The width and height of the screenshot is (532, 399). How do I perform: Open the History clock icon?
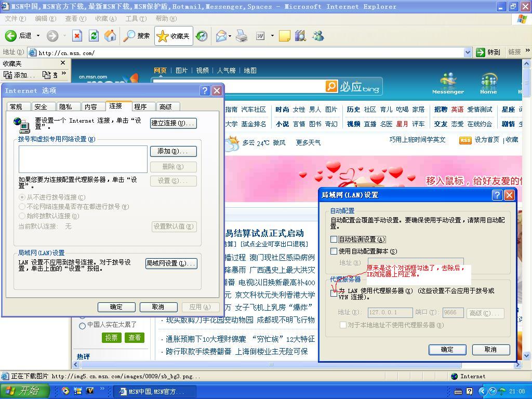(202, 36)
